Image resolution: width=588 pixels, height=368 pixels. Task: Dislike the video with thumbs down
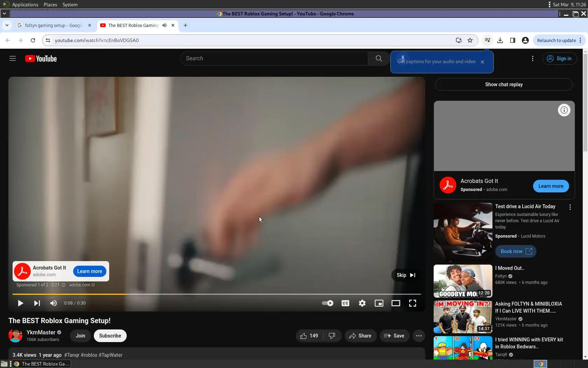(332, 336)
